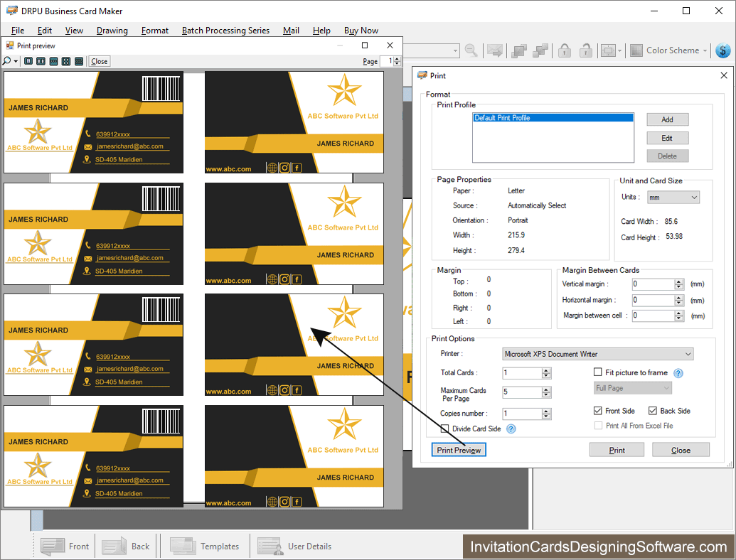Open the zoom magnifier in Print preview
The width and height of the screenshot is (736, 560).
(6, 61)
